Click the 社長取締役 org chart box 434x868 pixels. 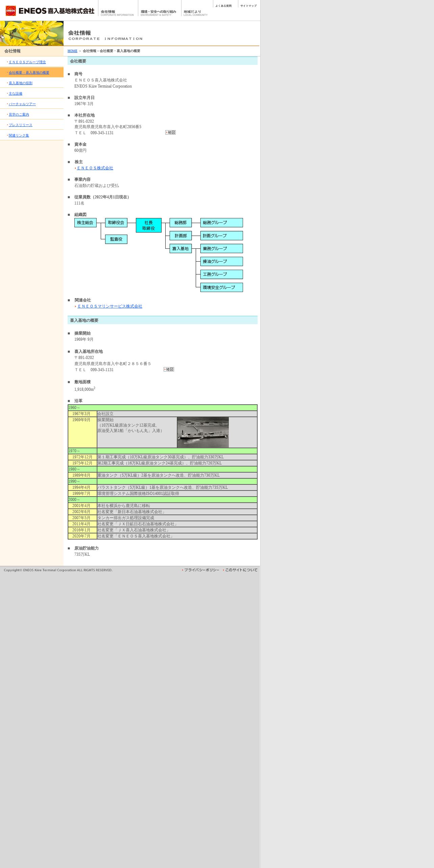149,225
